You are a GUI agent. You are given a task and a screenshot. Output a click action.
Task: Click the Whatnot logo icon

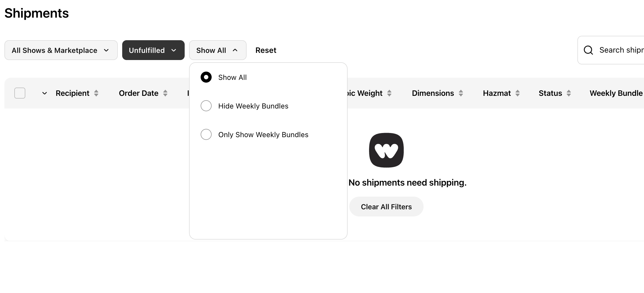click(x=386, y=150)
